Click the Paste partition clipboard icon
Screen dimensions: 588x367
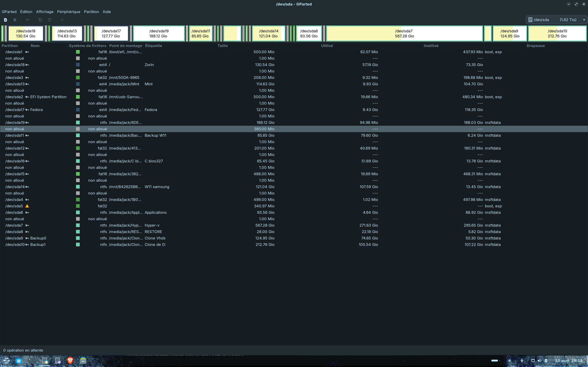50,20
